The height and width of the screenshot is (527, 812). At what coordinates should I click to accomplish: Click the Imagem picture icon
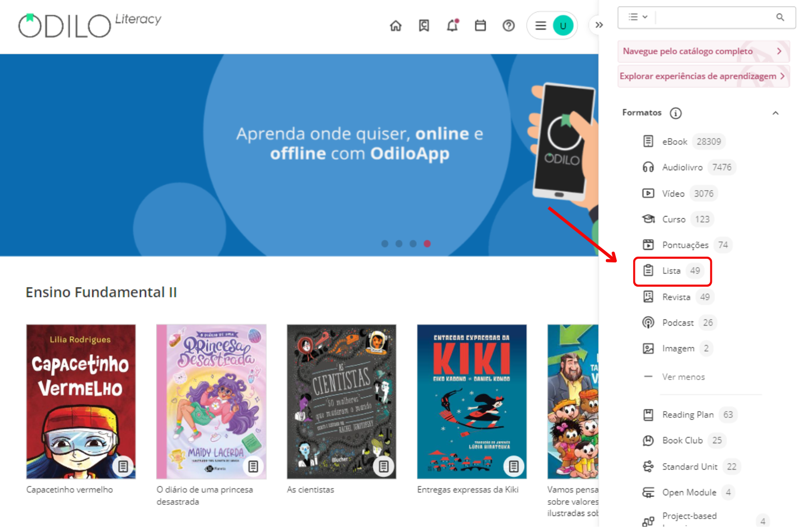coord(648,348)
